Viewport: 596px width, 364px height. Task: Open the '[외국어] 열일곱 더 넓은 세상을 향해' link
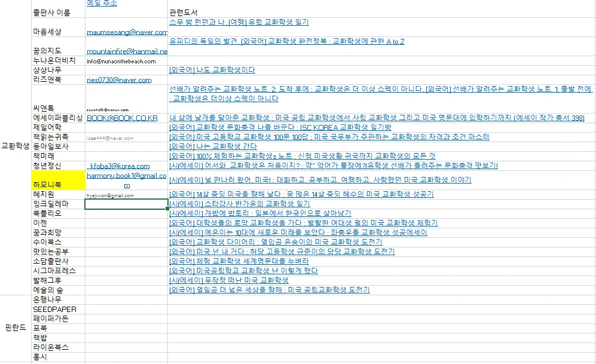tap(270, 289)
